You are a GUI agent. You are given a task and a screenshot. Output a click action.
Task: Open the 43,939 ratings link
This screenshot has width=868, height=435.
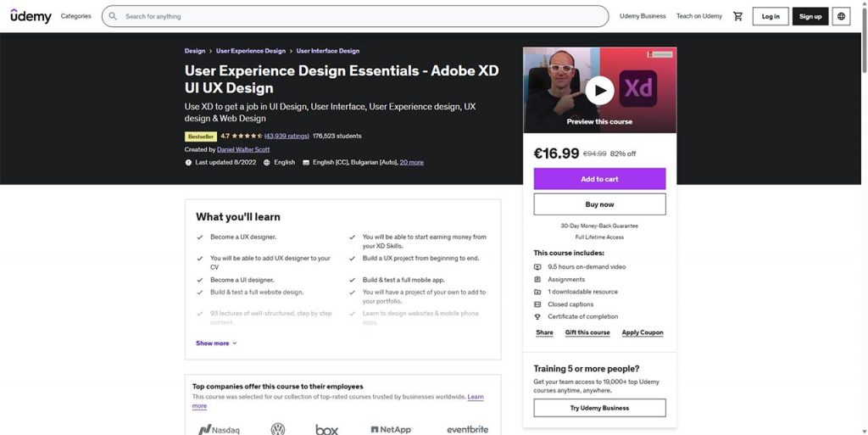click(287, 137)
